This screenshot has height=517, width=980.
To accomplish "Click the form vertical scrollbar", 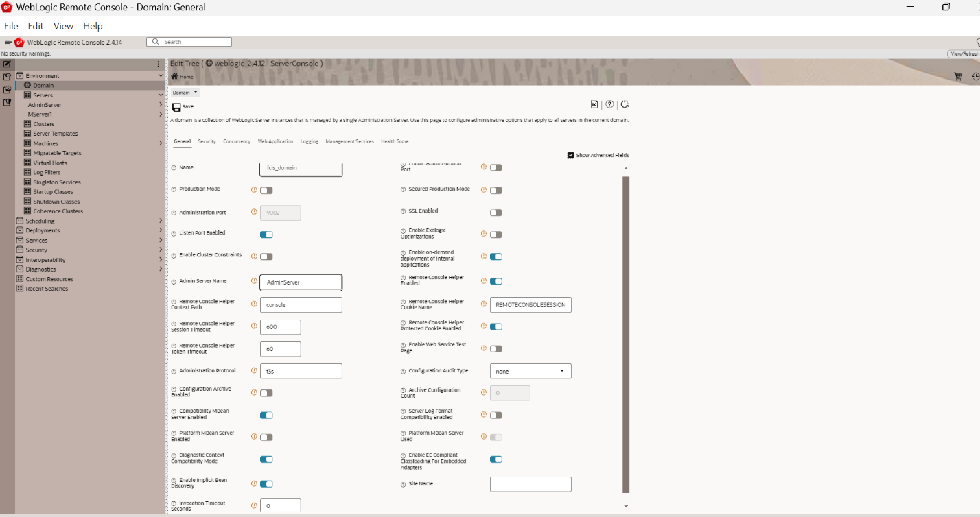I will (626, 335).
